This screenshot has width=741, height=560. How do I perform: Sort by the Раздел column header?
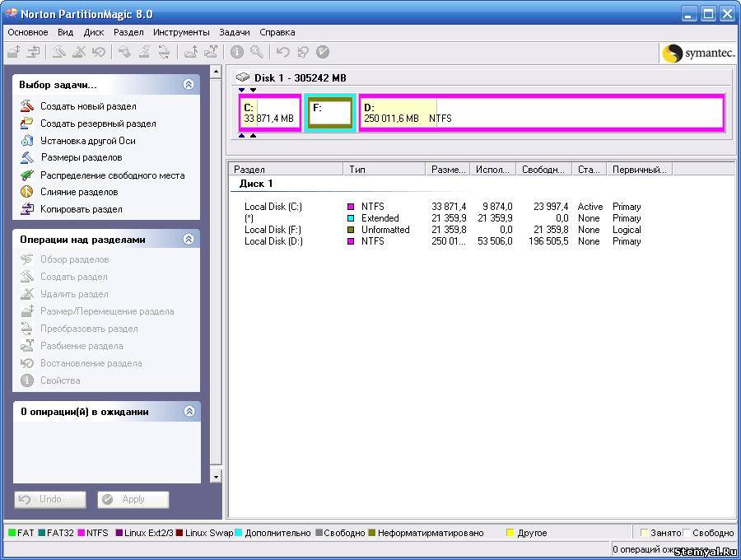point(287,169)
